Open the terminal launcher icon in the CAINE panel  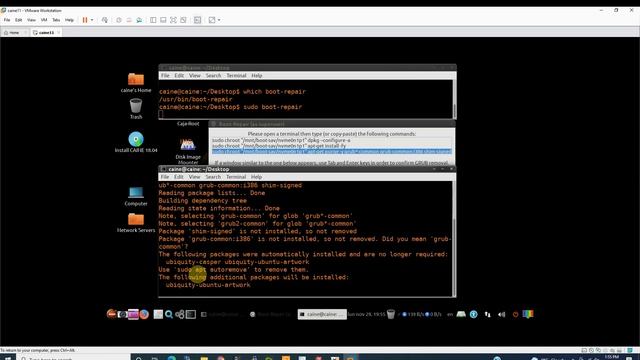pos(191,314)
